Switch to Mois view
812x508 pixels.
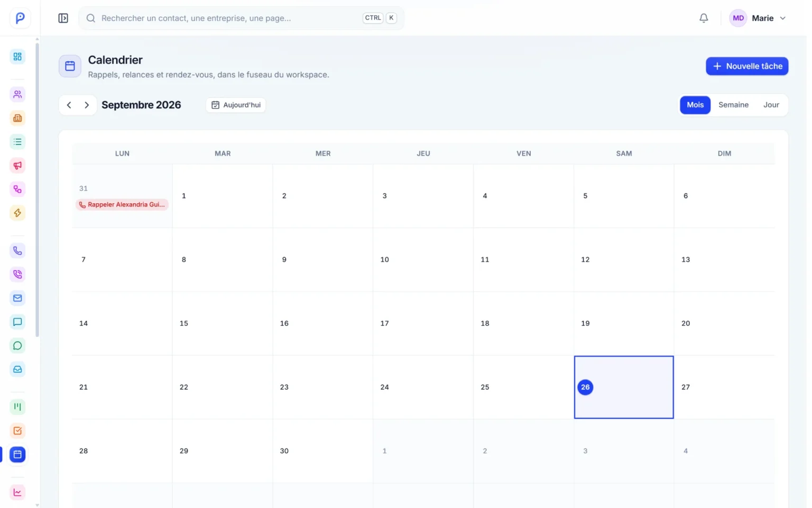pyautogui.click(x=695, y=105)
